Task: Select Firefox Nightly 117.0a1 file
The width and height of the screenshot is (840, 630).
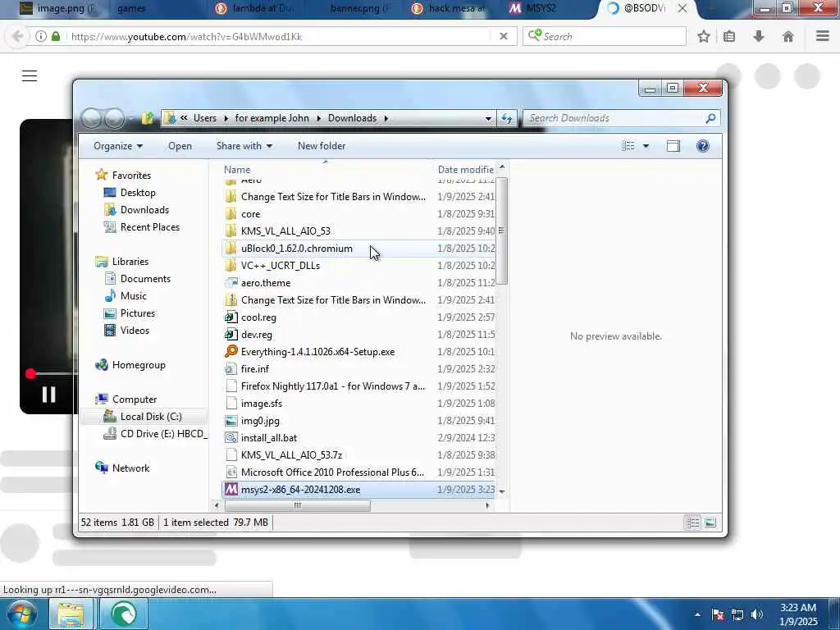Action: (x=333, y=386)
